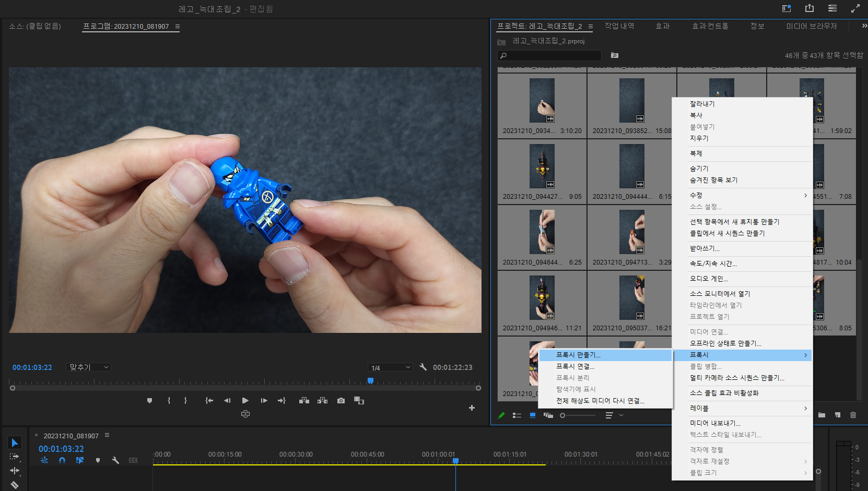The width and height of the screenshot is (868, 491).
Task: Step back one frame in Program monitor
Action: click(x=227, y=401)
